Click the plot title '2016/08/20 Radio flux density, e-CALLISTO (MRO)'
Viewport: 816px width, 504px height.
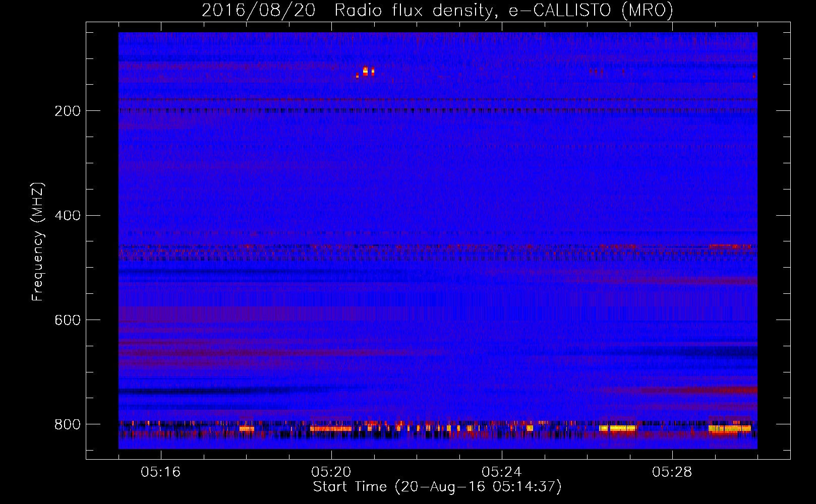click(x=437, y=11)
